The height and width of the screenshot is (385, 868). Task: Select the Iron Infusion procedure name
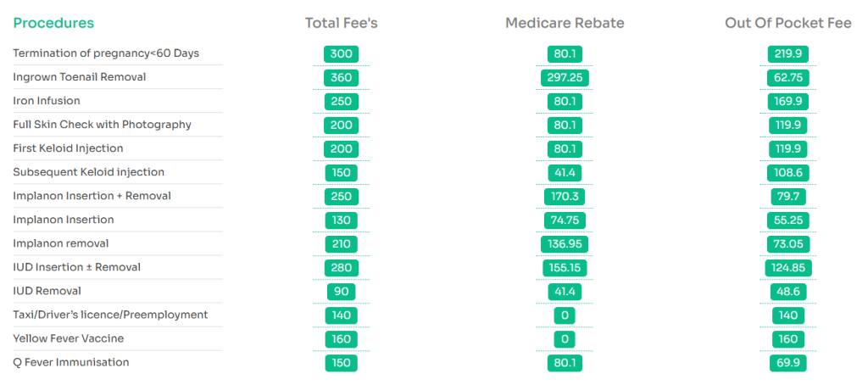pos(47,101)
